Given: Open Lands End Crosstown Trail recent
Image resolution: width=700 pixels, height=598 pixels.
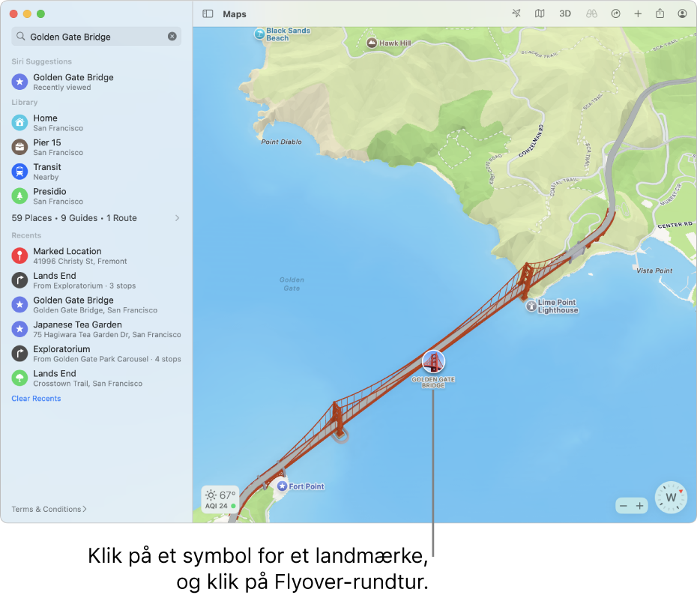Looking at the screenshot, I should 97,379.
